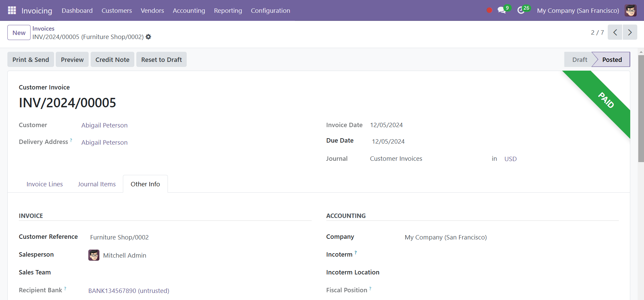The image size is (644, 300).
Task: Select the Other Info tab
Action: point(145,184)
